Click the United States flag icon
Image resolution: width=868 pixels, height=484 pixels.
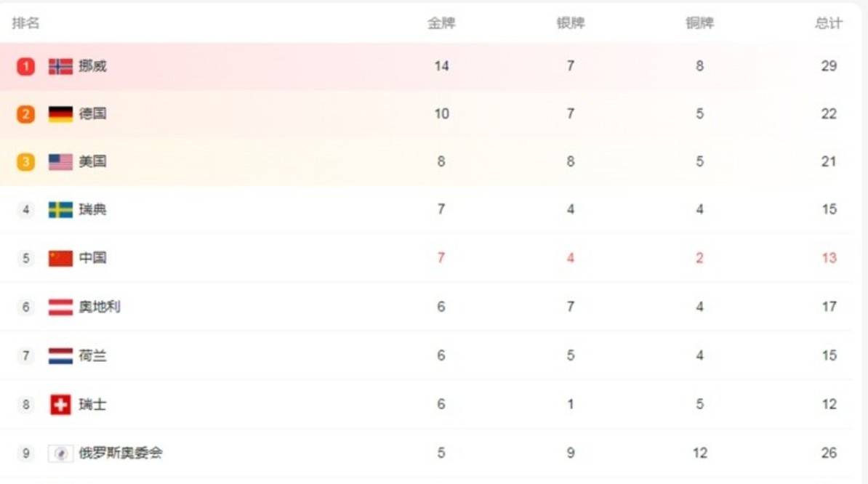click(60, 162)
